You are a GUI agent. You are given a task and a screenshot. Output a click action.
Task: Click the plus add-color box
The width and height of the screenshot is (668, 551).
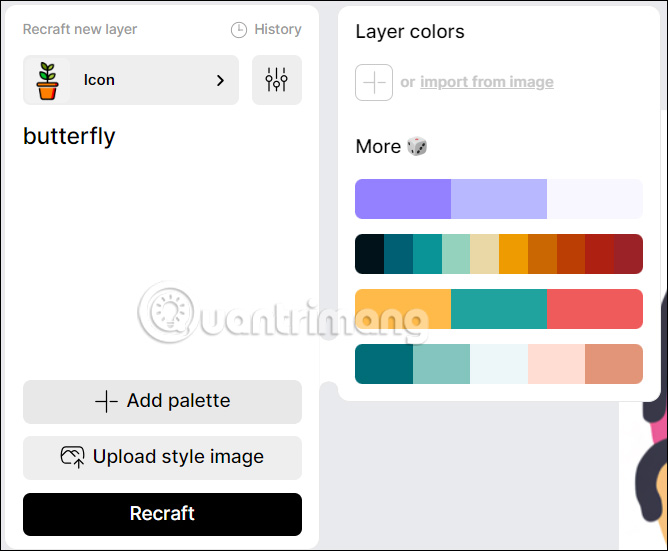pos(374,82)
